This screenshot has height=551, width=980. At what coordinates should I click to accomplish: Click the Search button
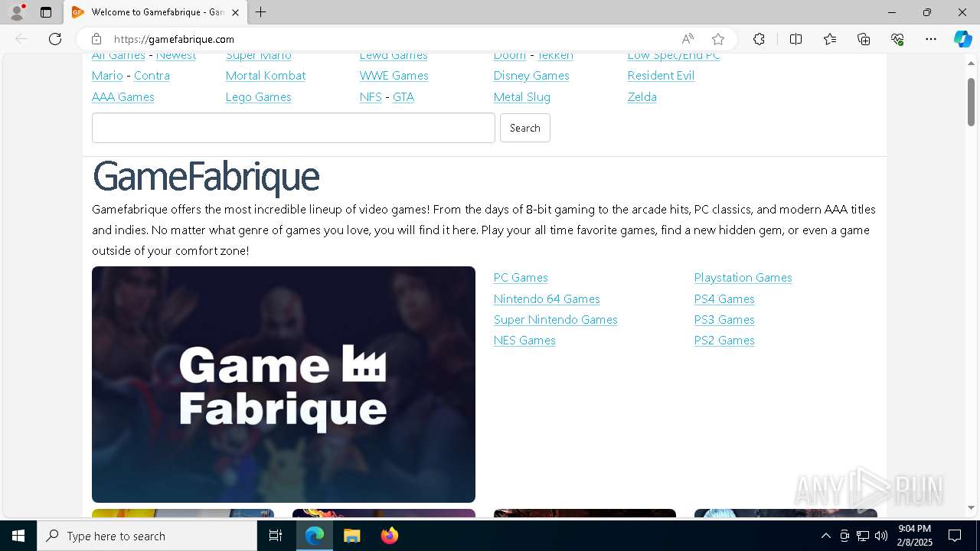(x=525, y=128)
